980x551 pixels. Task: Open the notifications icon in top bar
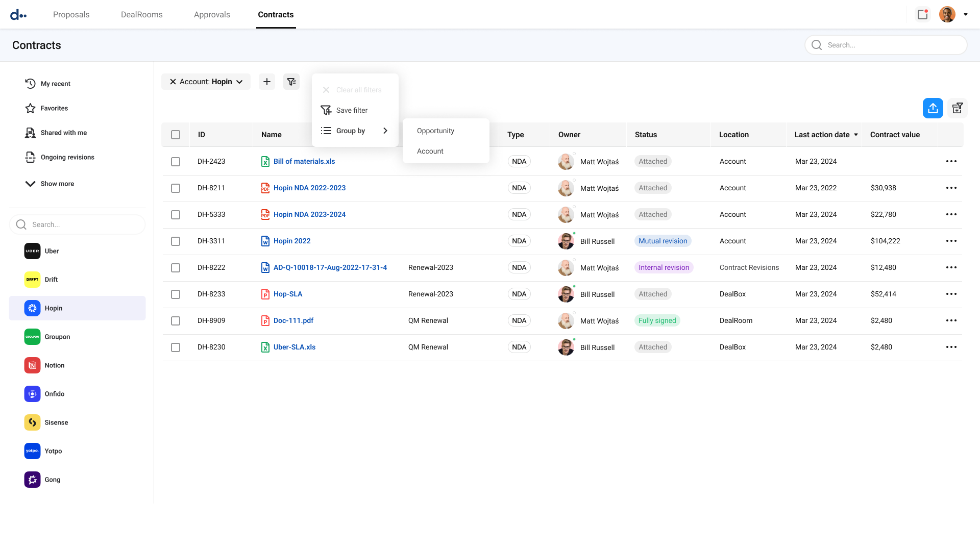[x=922, y=14]
